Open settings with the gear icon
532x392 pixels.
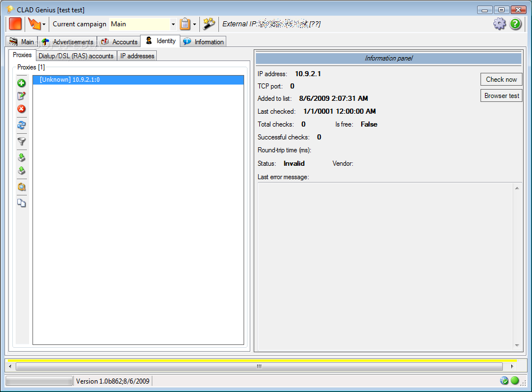[500, 24]
